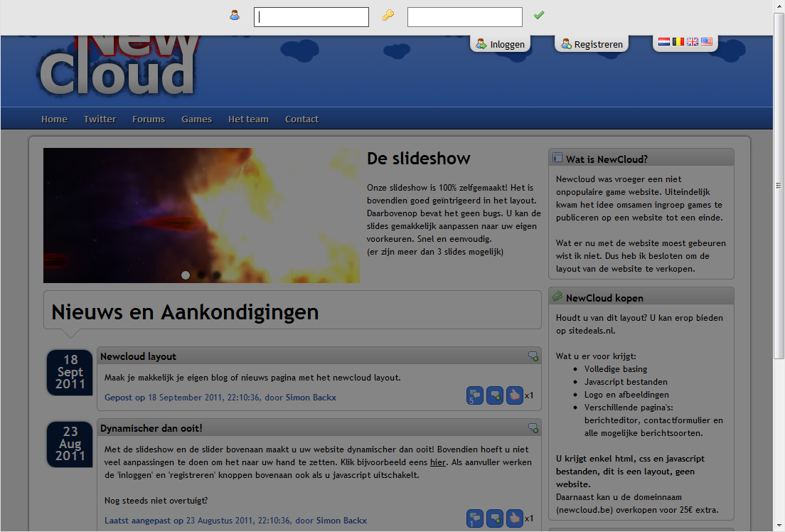Add a comment button on Dynamischer dan ooit post

point(495,518)
